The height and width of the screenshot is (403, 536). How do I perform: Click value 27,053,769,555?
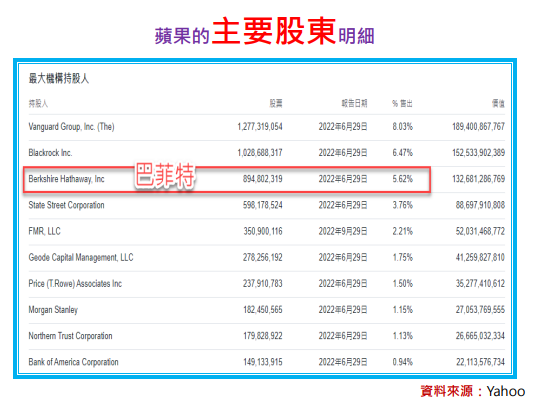[480, 310]
